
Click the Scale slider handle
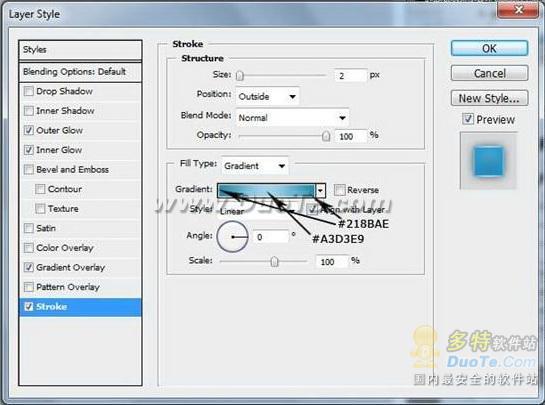(274, 261)
